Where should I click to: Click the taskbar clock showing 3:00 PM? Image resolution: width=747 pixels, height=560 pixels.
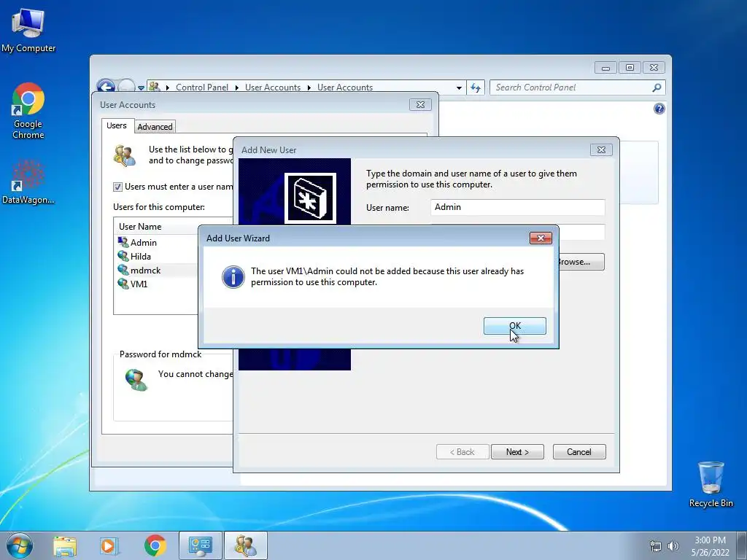coord(711,546)
